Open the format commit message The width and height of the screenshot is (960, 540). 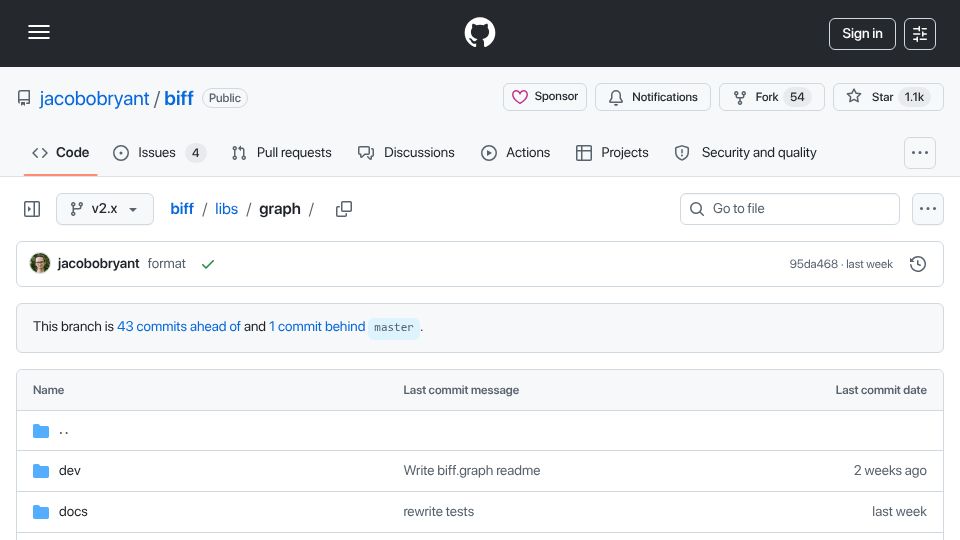point(167,263)
